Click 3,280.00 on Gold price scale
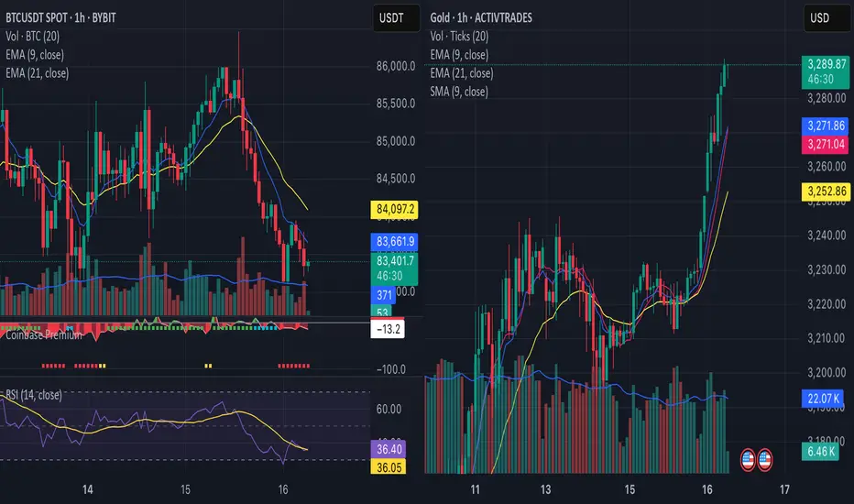854x504 pixels. coord(827,99)
